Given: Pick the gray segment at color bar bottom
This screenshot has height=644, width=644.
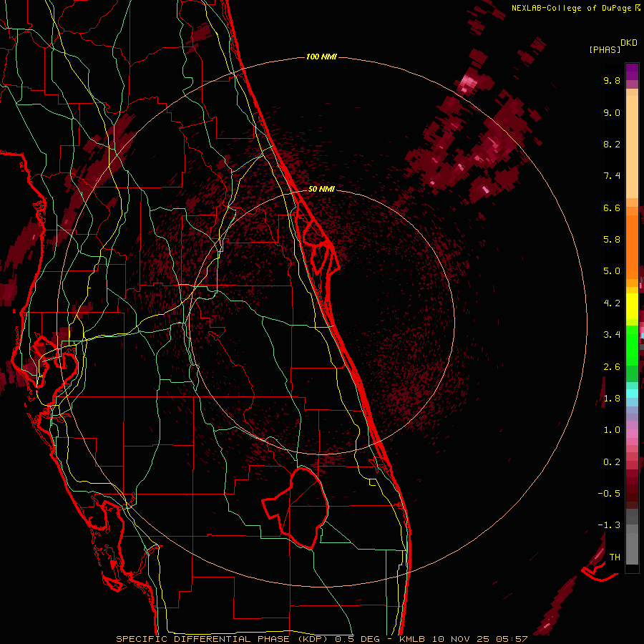Looking at the screenshot, I should pyautogui.click(x=632, y=549).
